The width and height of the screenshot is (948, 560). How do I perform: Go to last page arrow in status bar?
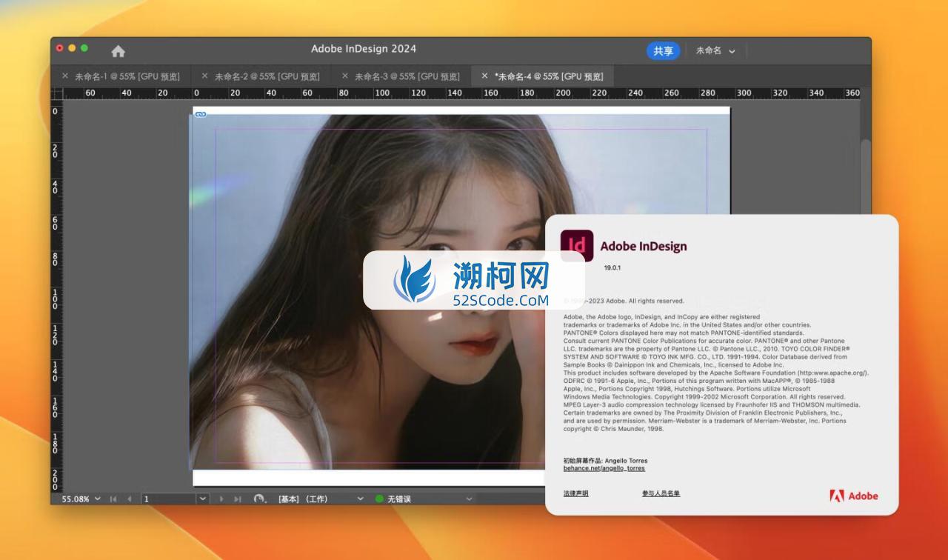238,499
